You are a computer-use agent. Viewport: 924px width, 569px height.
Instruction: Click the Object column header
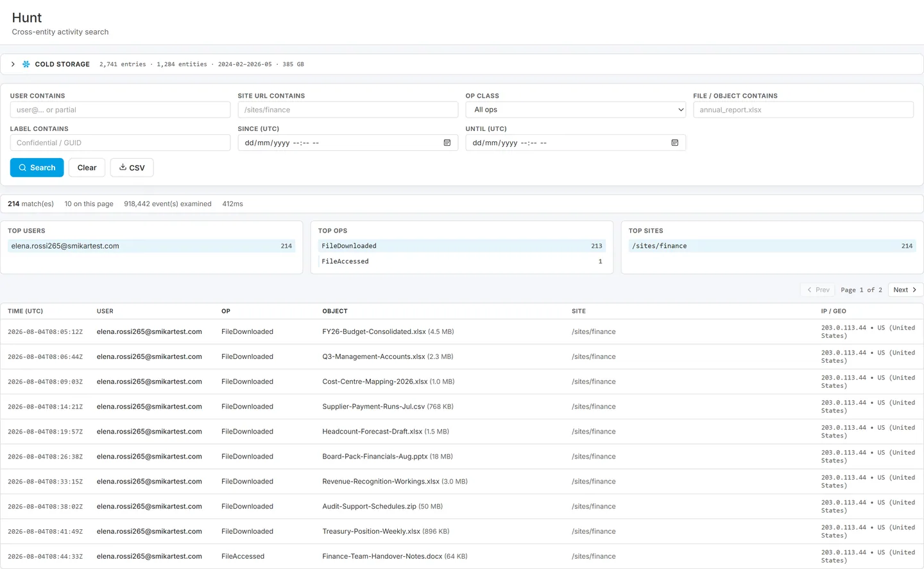pyautogui.click(x=335, y=311)
